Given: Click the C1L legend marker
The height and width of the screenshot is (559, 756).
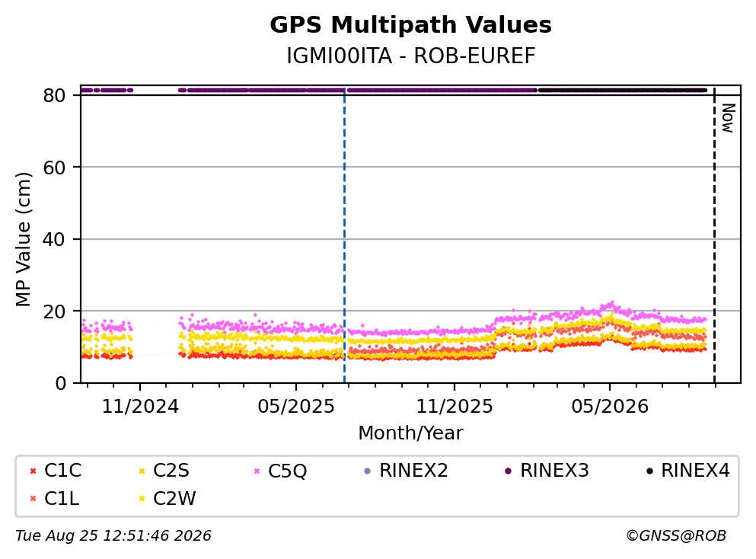Looking at the screenshot, I should coord(33,499).
